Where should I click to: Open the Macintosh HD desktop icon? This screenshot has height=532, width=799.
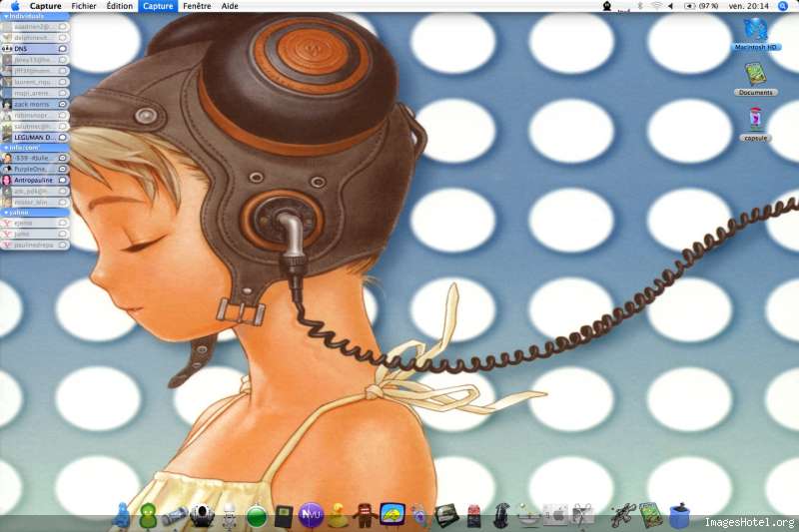(x=755, y=34)
